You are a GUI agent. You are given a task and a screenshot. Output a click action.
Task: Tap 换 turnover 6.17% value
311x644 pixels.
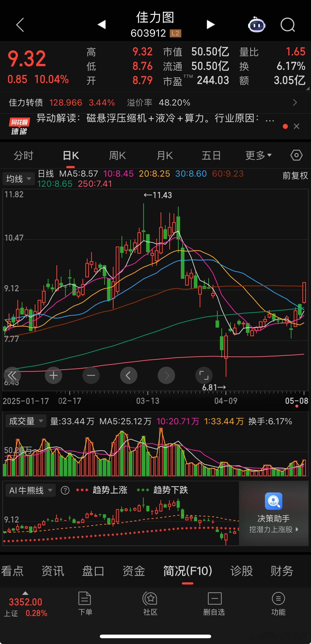click(291, 66)
